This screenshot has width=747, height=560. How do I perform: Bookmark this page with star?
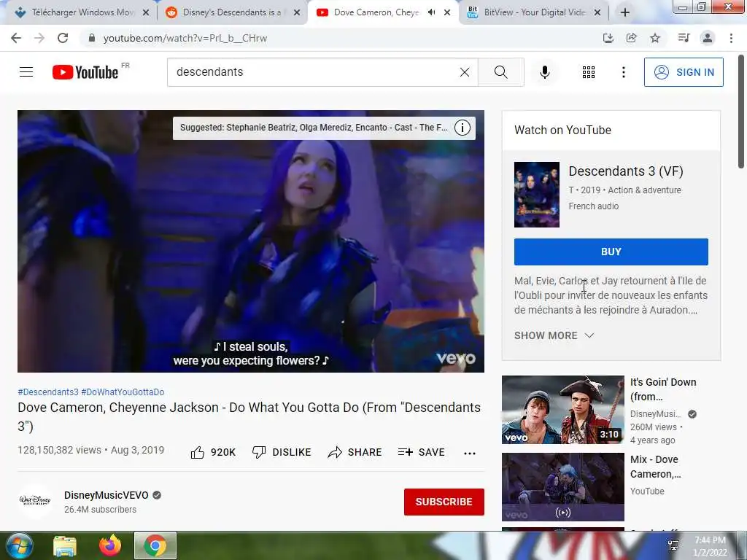tap(655, 38)
